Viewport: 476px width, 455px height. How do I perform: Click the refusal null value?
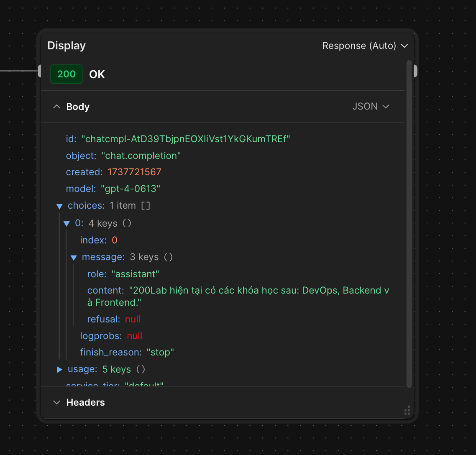133,320
